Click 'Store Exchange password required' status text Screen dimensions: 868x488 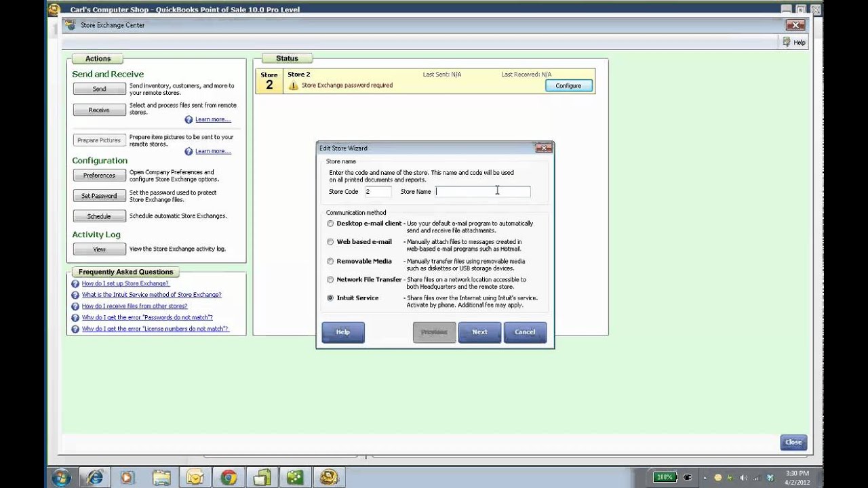[x=347, y=85]
